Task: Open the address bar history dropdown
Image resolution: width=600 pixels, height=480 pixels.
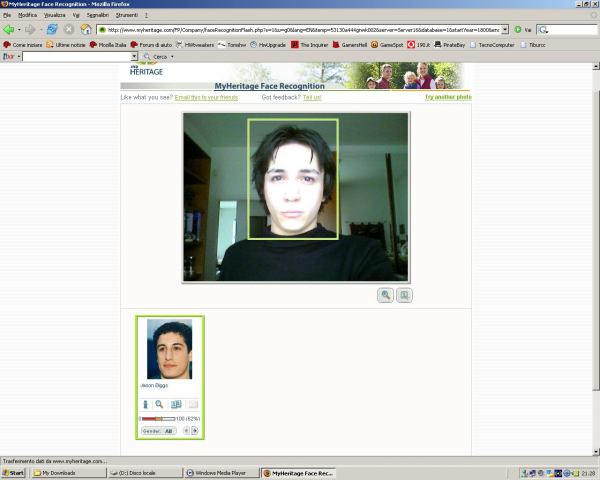Action: [x=505, y=29]
